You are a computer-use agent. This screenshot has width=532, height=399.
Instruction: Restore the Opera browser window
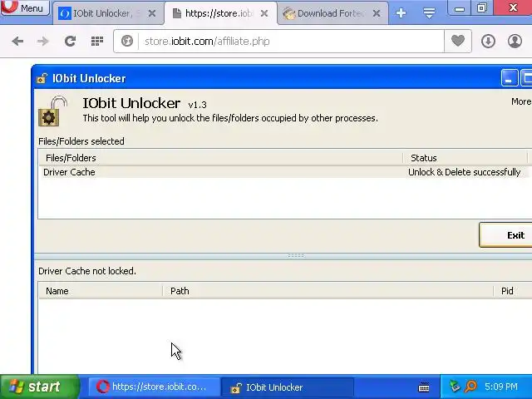[482, 7]
